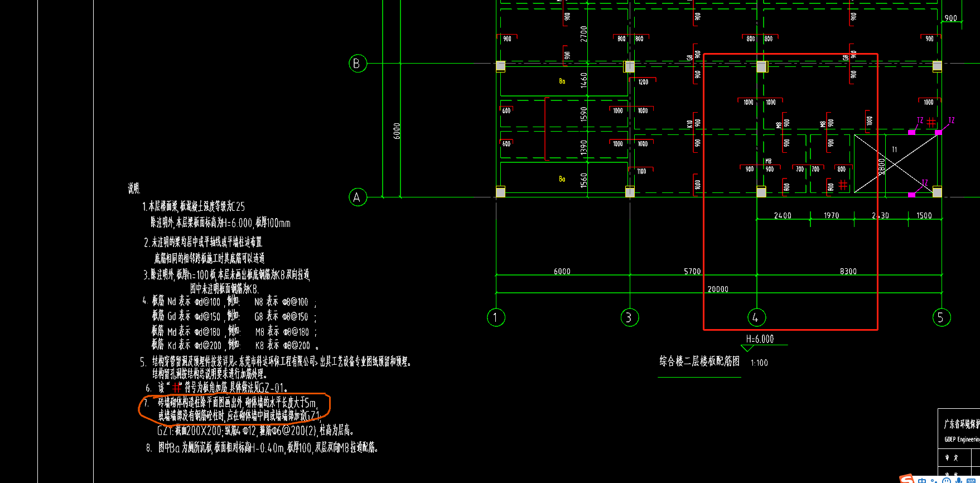Click the note line ending 板厚100mm
This screenshot has height=483, width=980.
pyautogui.click(x=220, y=223)
